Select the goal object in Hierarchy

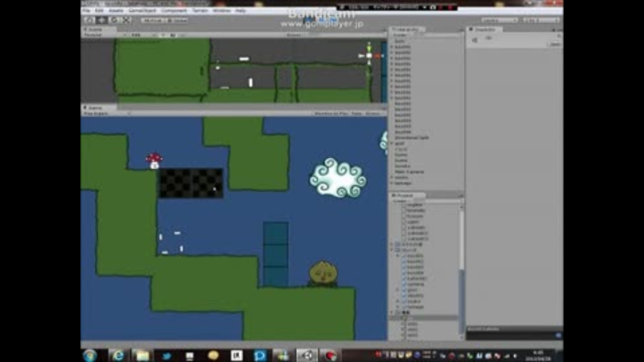(400, 143)
